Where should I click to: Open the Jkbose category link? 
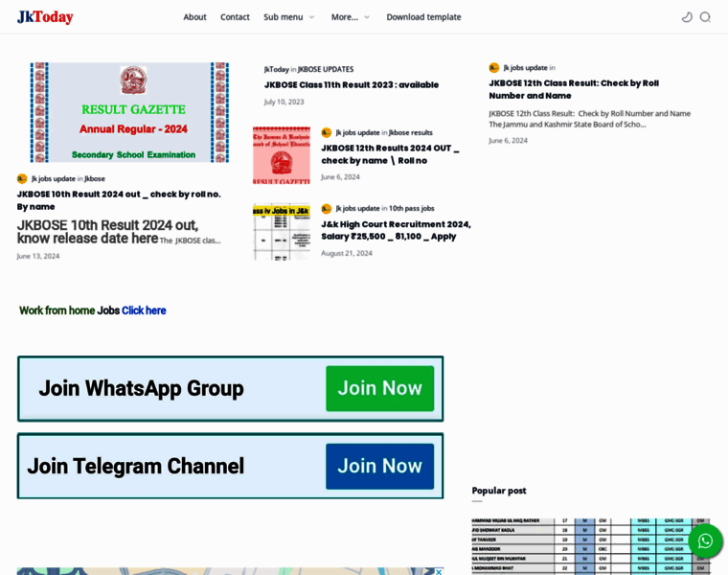coord(95,179)
